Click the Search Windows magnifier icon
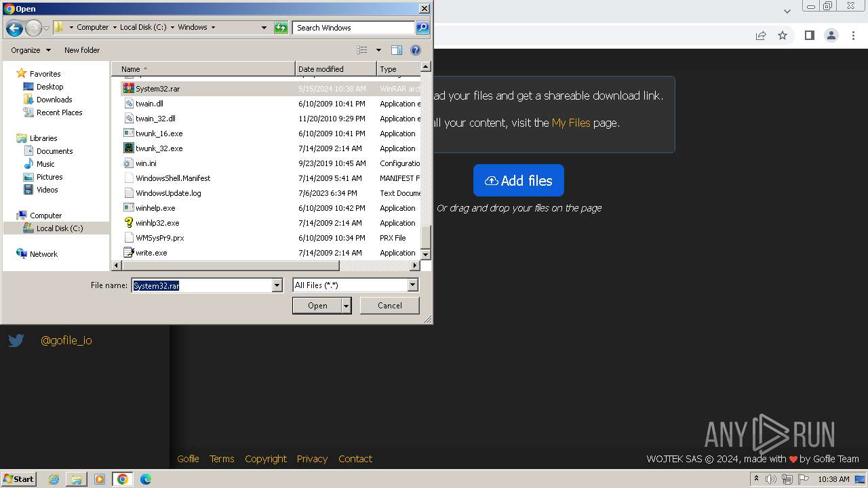The width and height of the screenshot is (868, 488). click(422, 28)
